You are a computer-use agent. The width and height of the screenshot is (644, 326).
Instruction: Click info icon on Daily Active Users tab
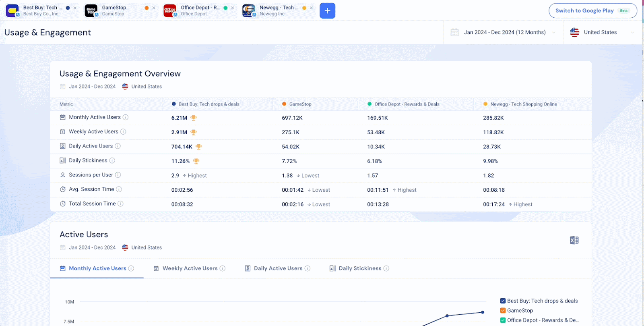tap(308, 268)
